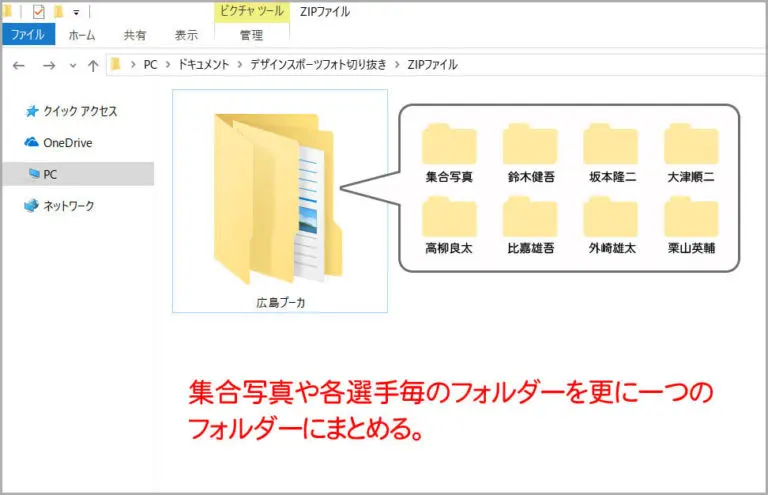Screen dimensions: 768x495
Task: Click ドキュメント in the address path
Action: tap(203, 65)
